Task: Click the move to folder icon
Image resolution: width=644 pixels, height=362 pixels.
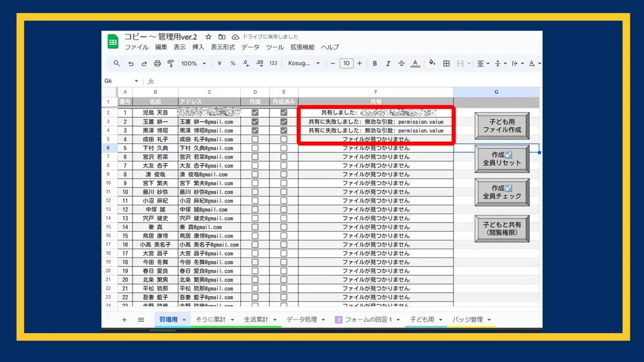Action: (222, 37)
